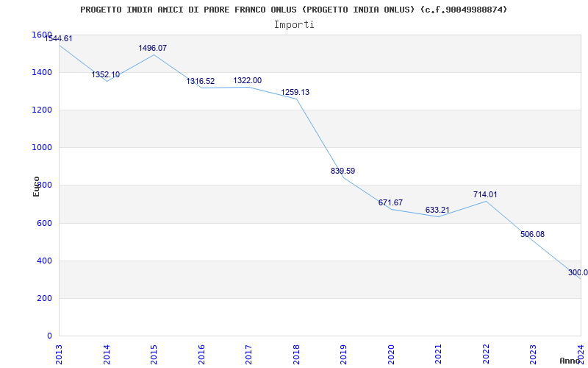Click the 2015 x-axis year label
The height and width of the screenshot is (368, 588).
(x=154, y=354)
